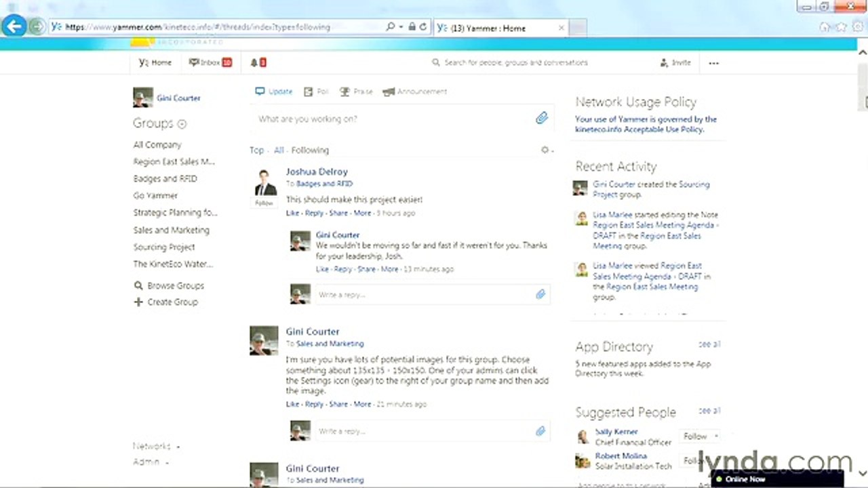Screen dimensions: 868x488
Task: Click the browser address bar URL
Action: (x=197, y=27)
